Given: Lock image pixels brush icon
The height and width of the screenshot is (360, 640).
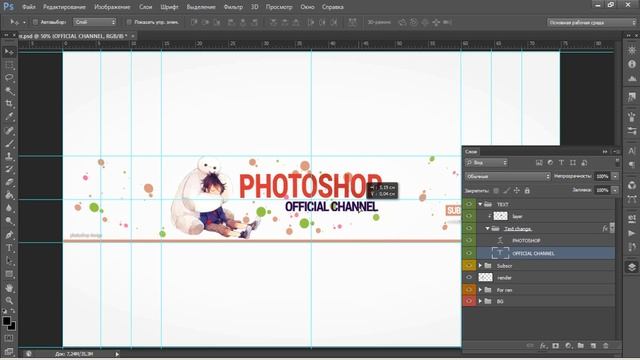Looking at the screenshot, I should [x=507, y=191].
